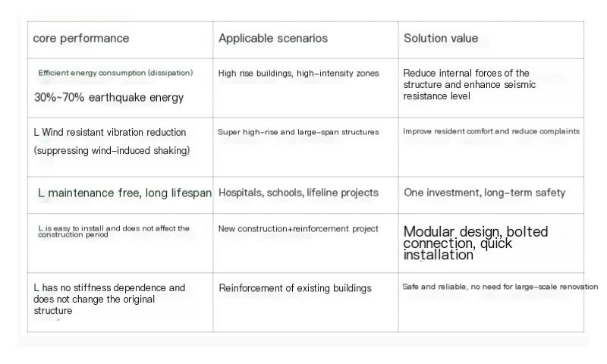Click the 'Reduce internal forces of the structure' cell
The image size is (607, 364).
click(491, 88)
